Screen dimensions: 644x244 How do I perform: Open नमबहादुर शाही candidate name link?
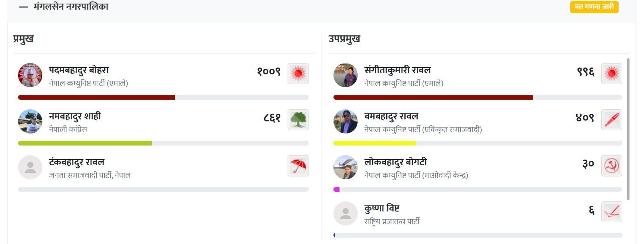coord(75,117)
